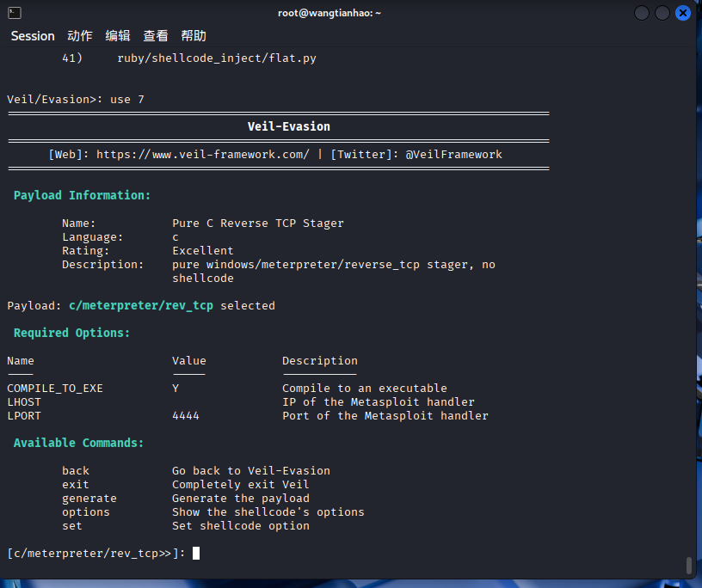Click the LPORT value 4444
The height and width of the screenshot is (588, 702).
pos(186,416)
